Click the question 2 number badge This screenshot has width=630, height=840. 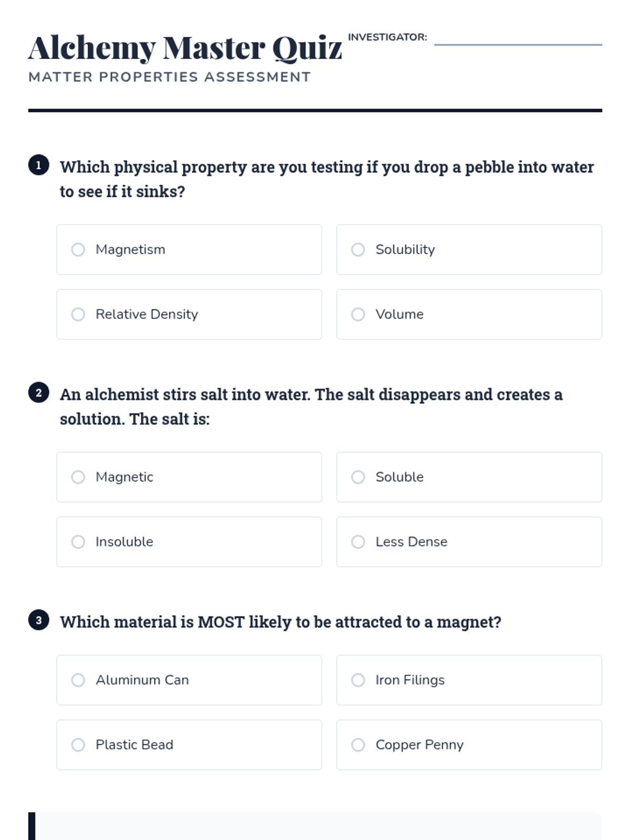(x=38, y=393)
